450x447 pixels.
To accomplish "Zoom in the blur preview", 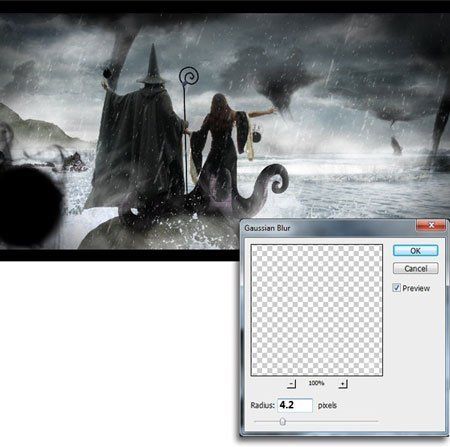I will (343, 384).
